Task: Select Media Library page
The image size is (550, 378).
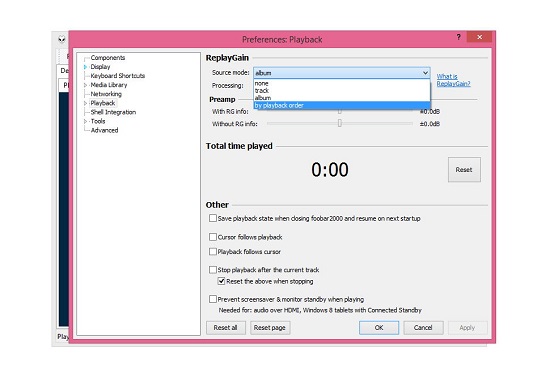Action: tap(109, 85)
